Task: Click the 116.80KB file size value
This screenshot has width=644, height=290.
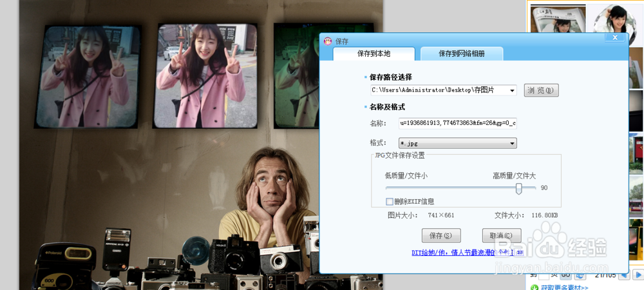Action: pyautogui.click(x=545, y=215)
